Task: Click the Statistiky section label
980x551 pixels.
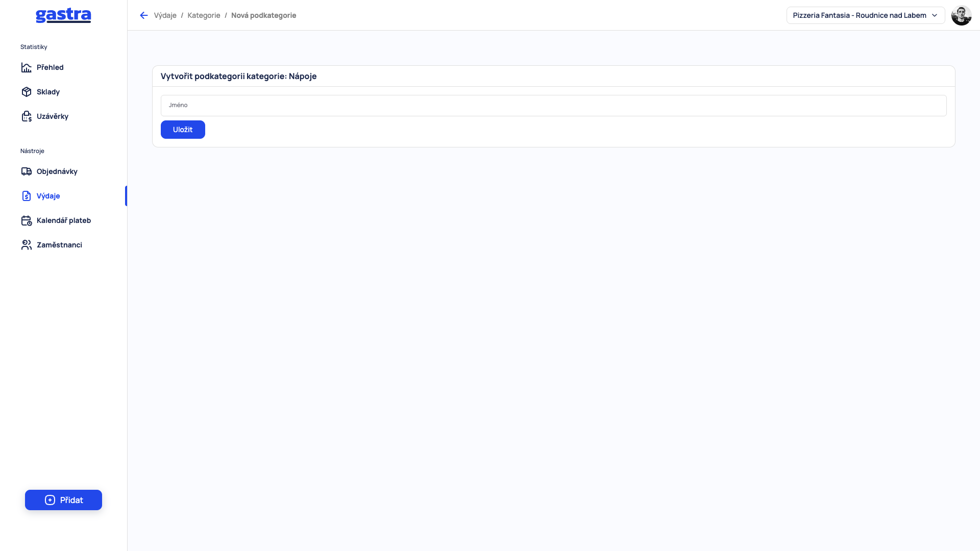Action: (34, 47)
